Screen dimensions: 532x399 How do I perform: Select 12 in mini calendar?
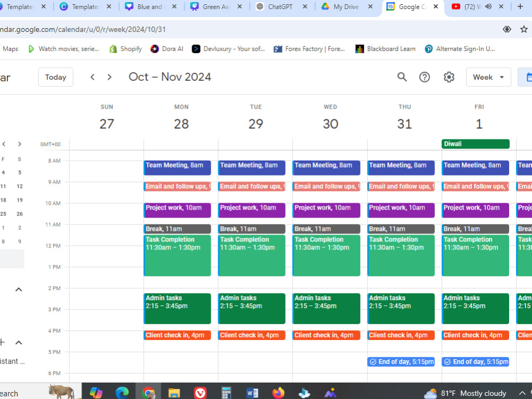(20, 186)
